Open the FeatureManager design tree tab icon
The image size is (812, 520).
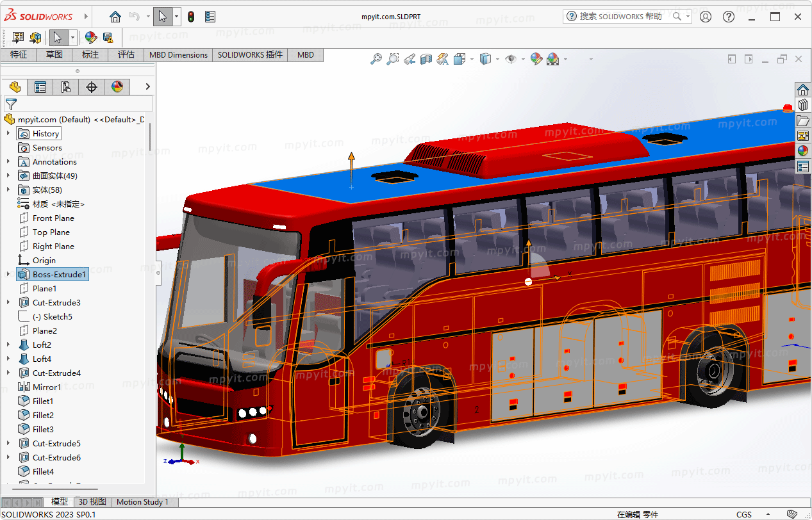(15, 87)
